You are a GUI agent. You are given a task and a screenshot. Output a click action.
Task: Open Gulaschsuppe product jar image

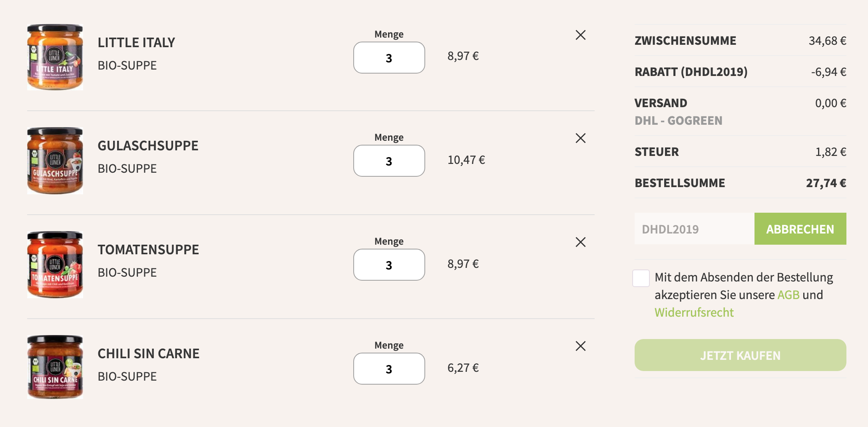click(55, 161)
